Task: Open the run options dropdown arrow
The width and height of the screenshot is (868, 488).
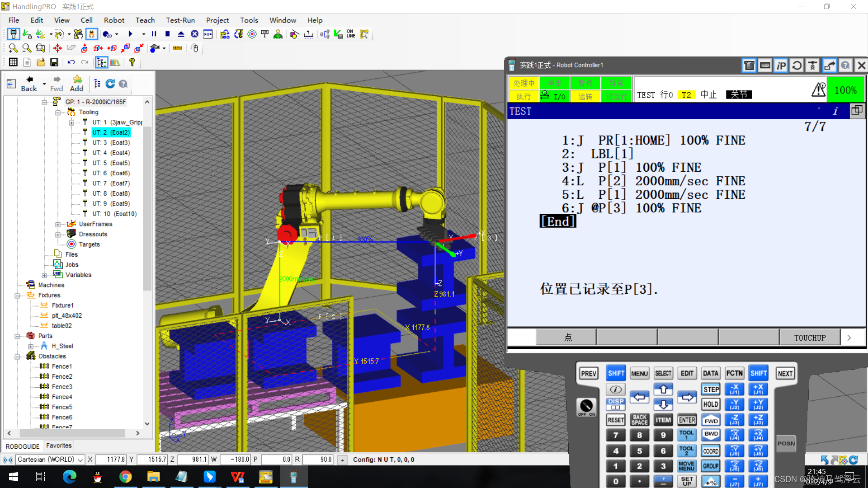Action: 144,34
